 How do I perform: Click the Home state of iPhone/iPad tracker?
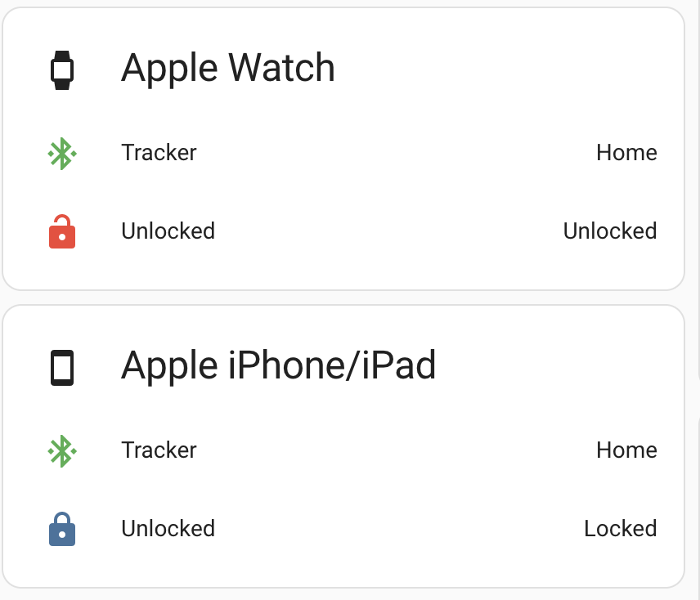[x=626, y=450]
